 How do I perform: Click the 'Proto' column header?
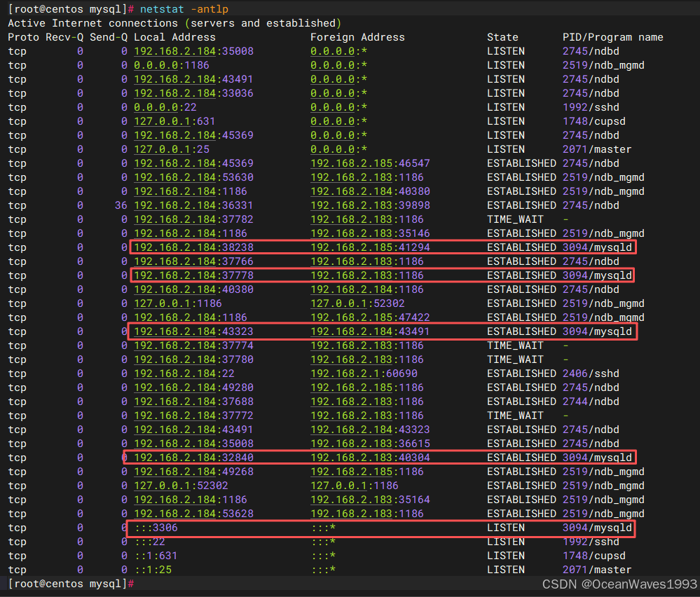coord(23,37)
